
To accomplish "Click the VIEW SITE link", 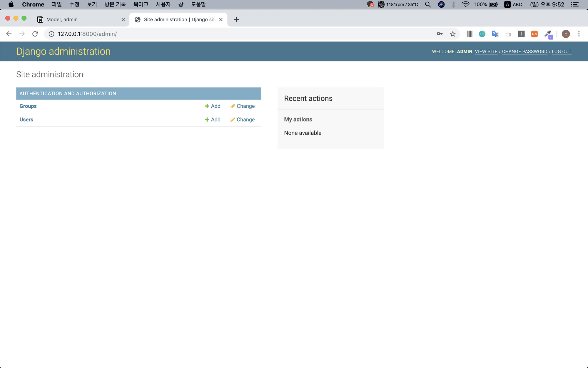I will (486, 52).
